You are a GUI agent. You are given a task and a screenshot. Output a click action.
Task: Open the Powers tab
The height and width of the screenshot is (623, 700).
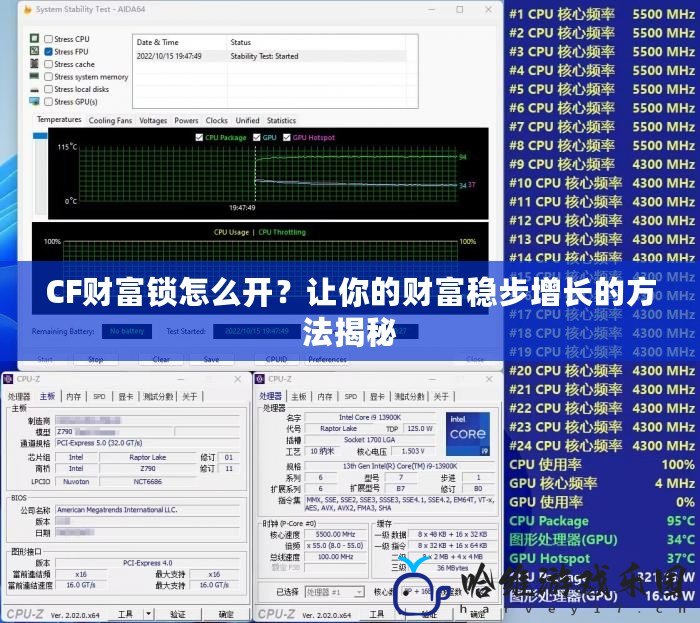[186, 120]
